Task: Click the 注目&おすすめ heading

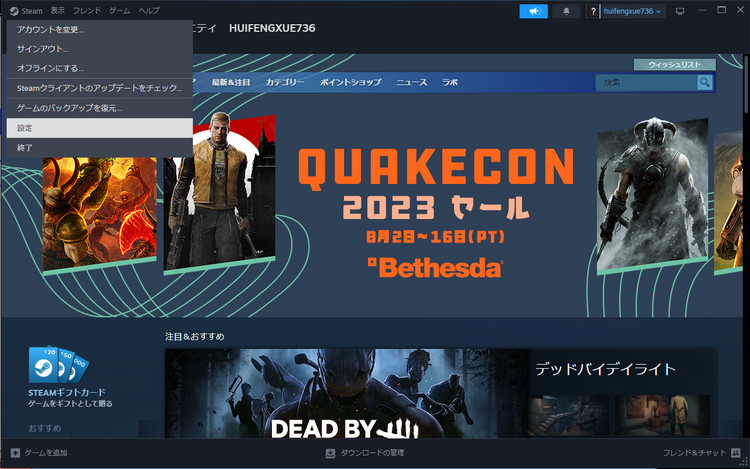Action: click(x=195, y=337)
